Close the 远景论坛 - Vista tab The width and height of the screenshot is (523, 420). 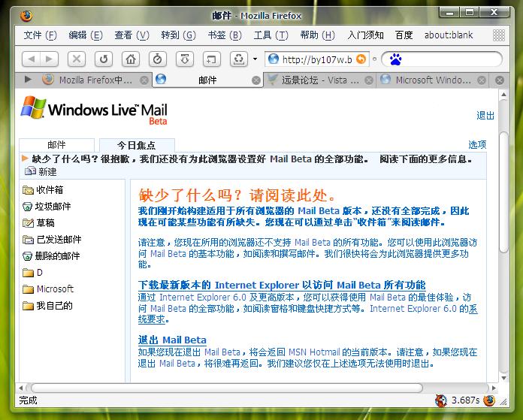pos(368,80)
